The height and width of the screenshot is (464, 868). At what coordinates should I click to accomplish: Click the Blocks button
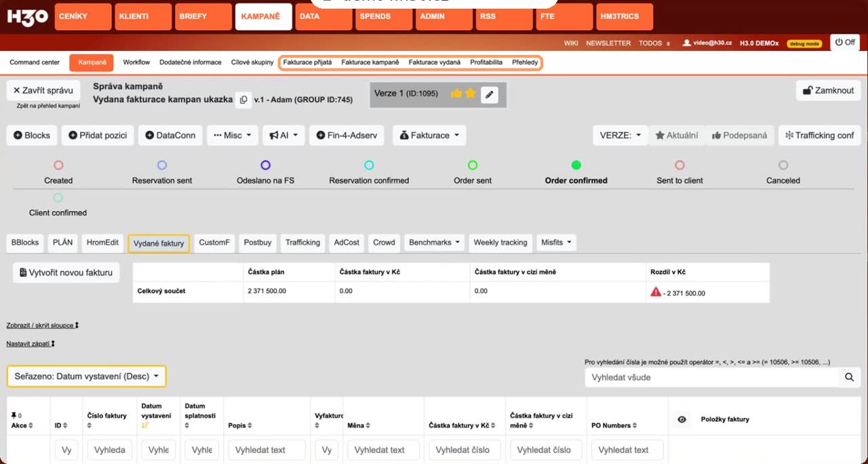pos(32,135)
